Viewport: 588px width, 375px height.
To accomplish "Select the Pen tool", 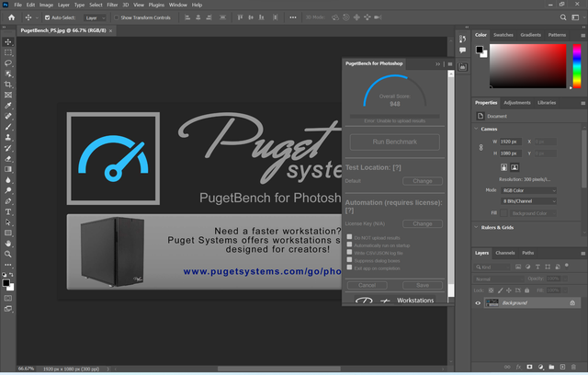I will click(x=8, y=201).
